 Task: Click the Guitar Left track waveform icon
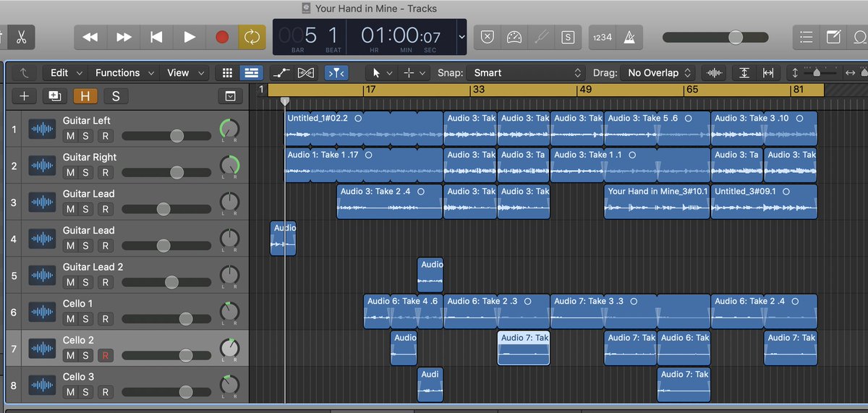point(43,129)
